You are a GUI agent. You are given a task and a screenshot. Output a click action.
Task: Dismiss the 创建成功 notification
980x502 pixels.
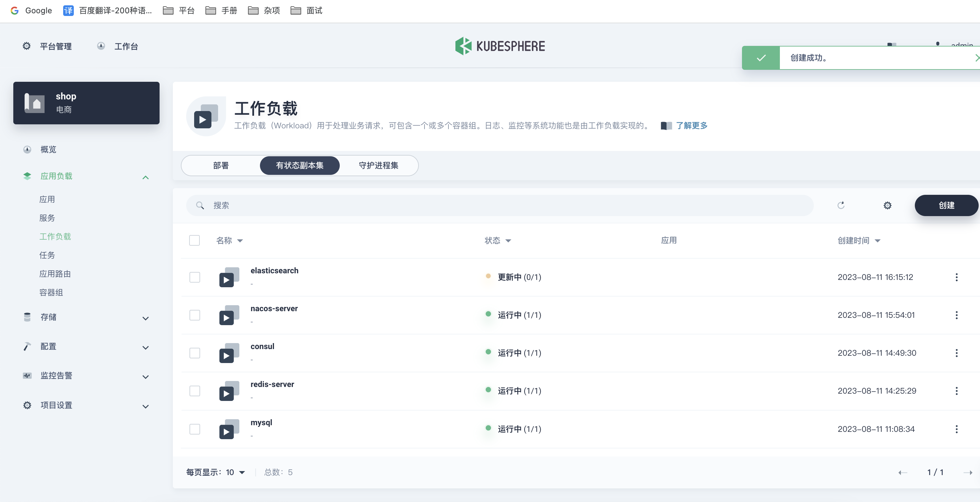[x=977, y=58]
